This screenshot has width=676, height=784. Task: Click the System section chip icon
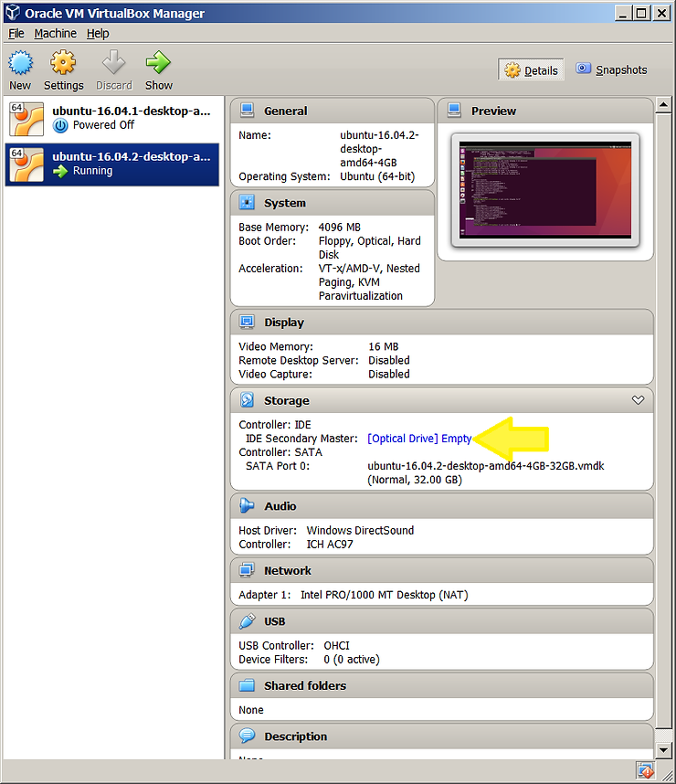coord(247,202)
